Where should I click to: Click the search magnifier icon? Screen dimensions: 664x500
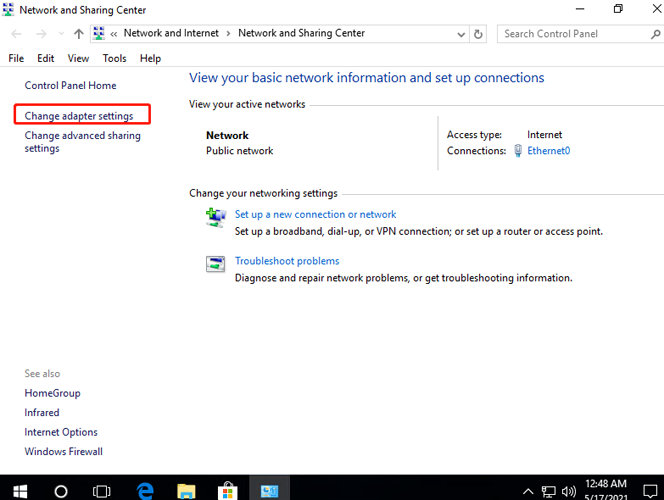(x=656, y=34)
